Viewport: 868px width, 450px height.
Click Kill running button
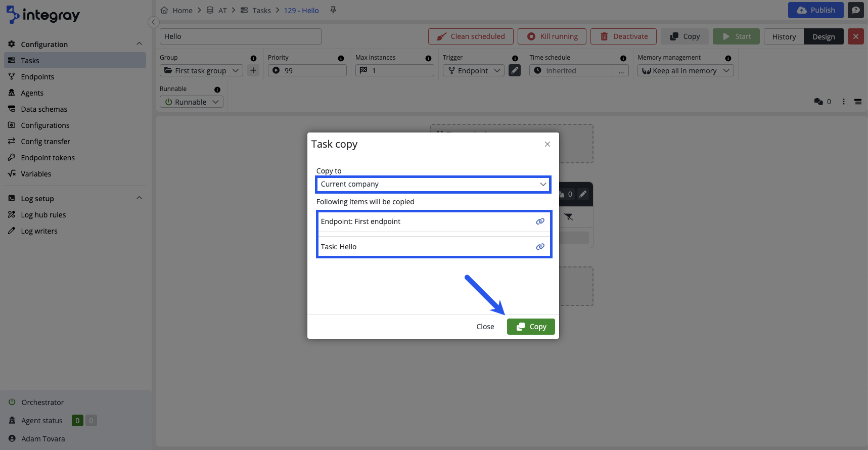pyautogui.click(x=552, y=36)
